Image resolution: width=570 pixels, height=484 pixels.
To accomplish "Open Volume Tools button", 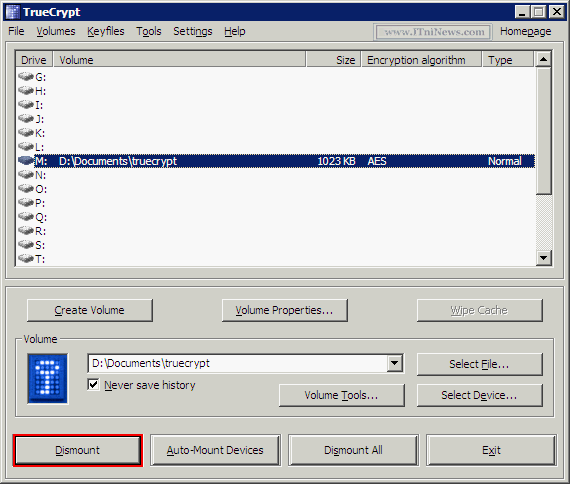I will pyautogui.click(x=341, y=395).
